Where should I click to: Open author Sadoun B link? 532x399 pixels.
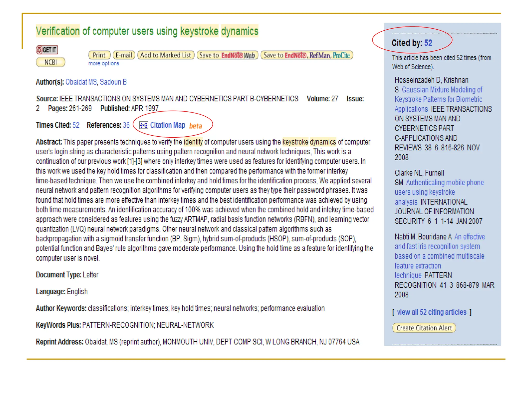pyautogui.click(x=113, y=82)
